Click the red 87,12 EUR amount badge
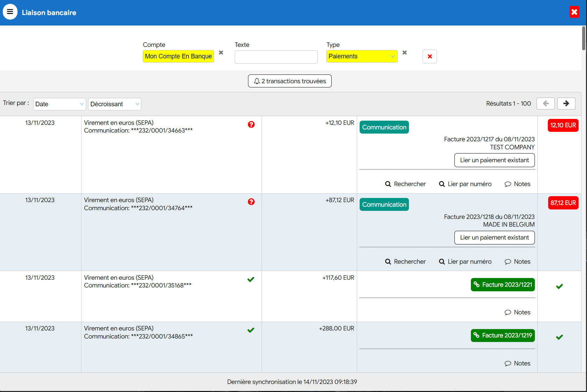Screen dimensions: 587x392 coord(563,203)
